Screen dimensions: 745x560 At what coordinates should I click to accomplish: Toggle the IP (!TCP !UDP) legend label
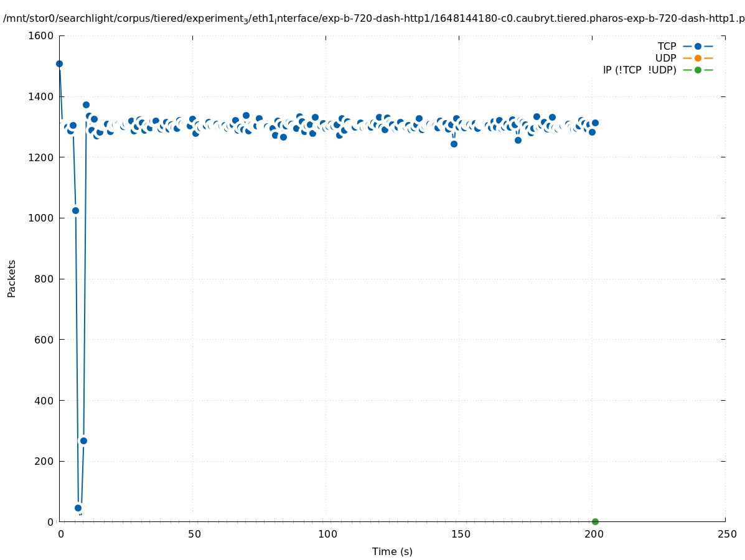pos(639,70)
